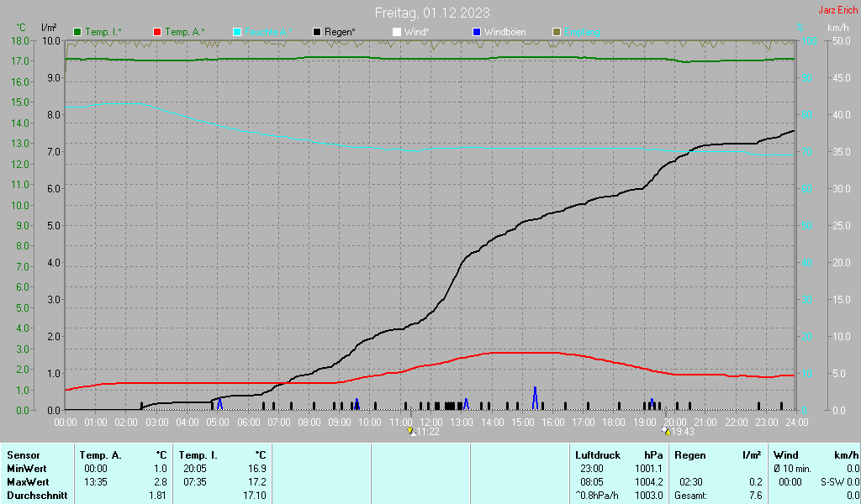Click the Luftdruck column header
Image resolution: width=861 pixels, height=504 pixels.
[597, 454]
